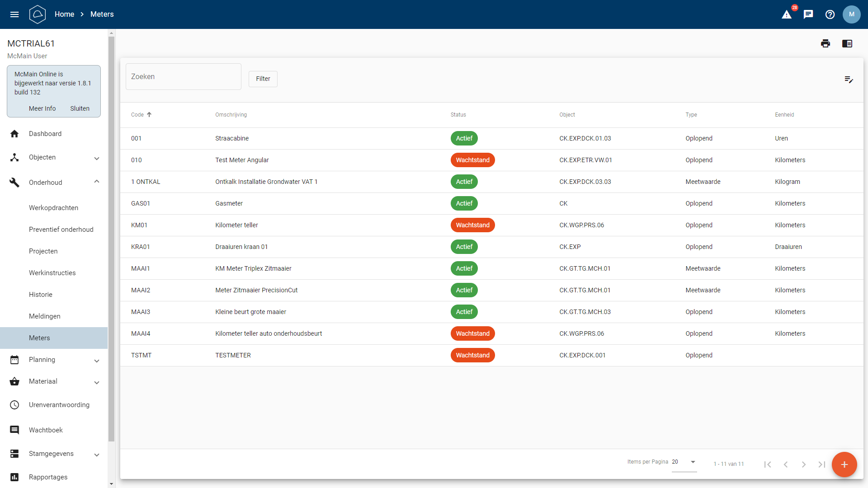Open the column edit list icon
868x488 pixels.
pos(849,80)
